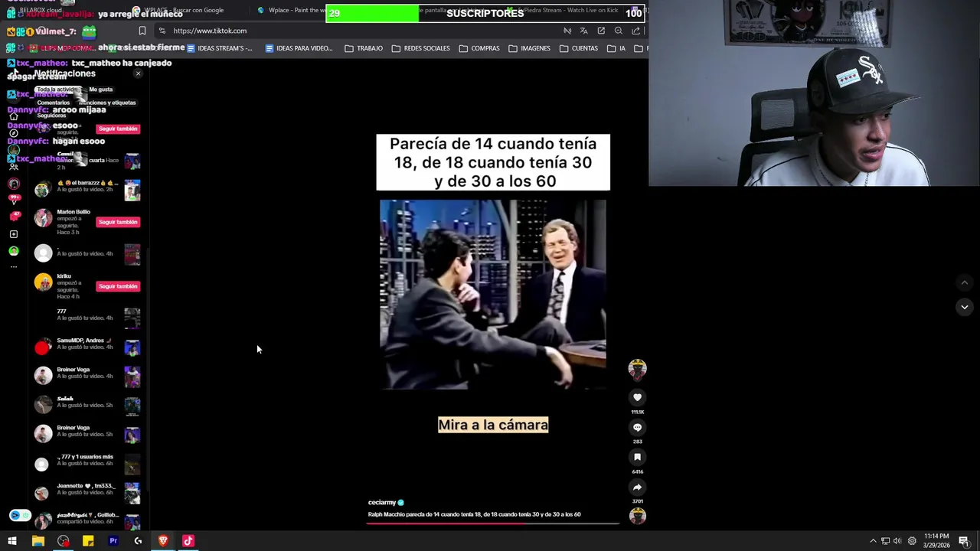Open '777 y 1 usuarios más' notification
The height and width of the screenshot is (551, 980).
[x=87, y=464]
